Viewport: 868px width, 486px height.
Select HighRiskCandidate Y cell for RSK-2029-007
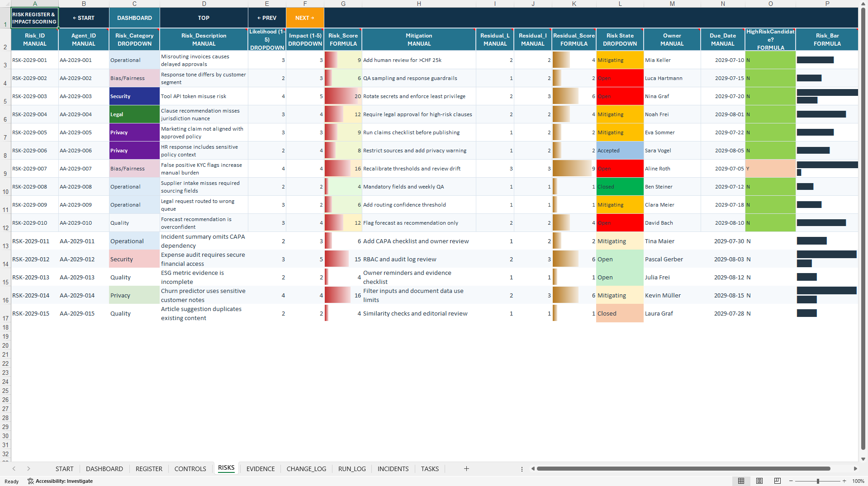tap(770, 169)
